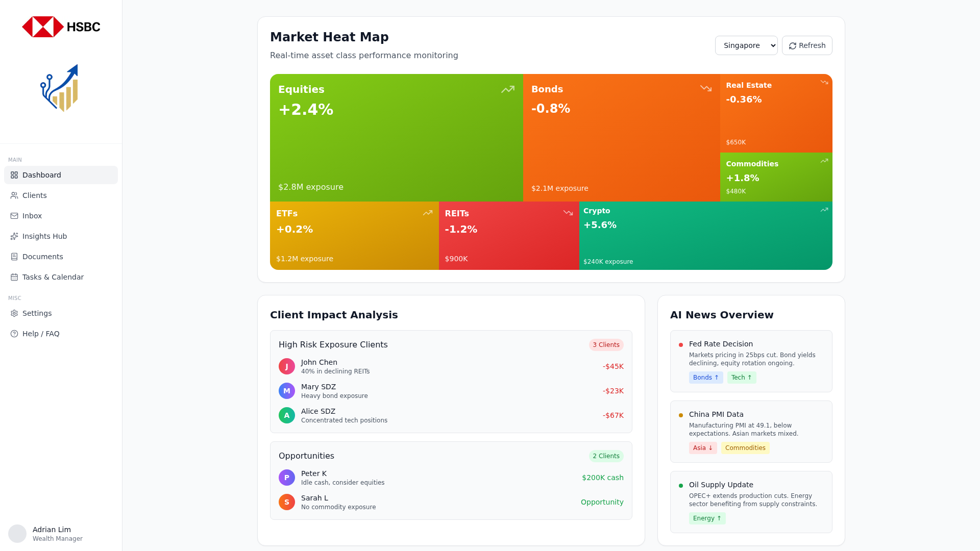
Task: Click the Commodities uptrend icon
Action: 824,161
